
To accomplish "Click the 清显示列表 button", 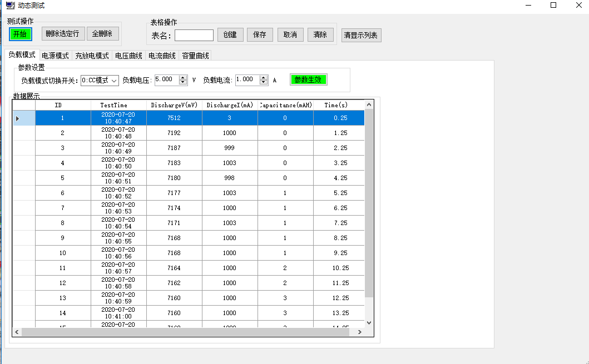I will tap(361, 36).
